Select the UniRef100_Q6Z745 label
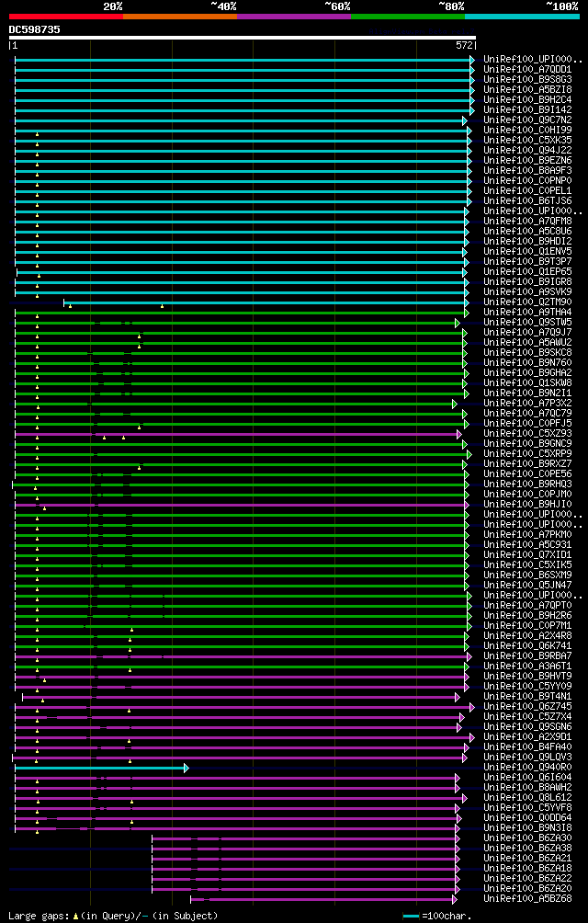This screenshot has height=923, width=588. coord(527,707)
